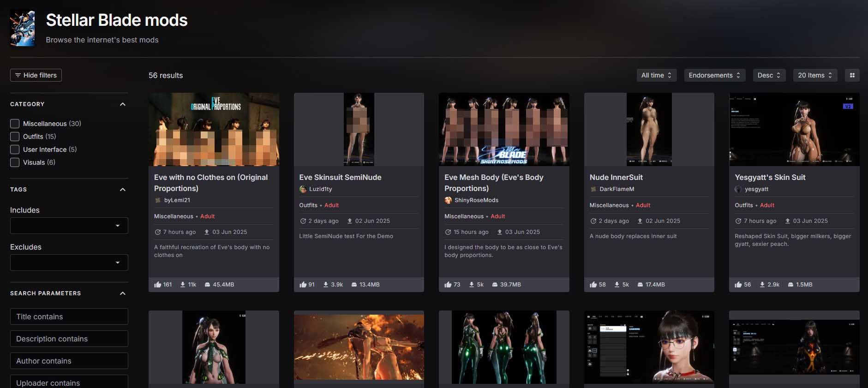Open the three green suits mod thumbnail
The width and height of the screenshot is (868, 388).
[504, 347]
